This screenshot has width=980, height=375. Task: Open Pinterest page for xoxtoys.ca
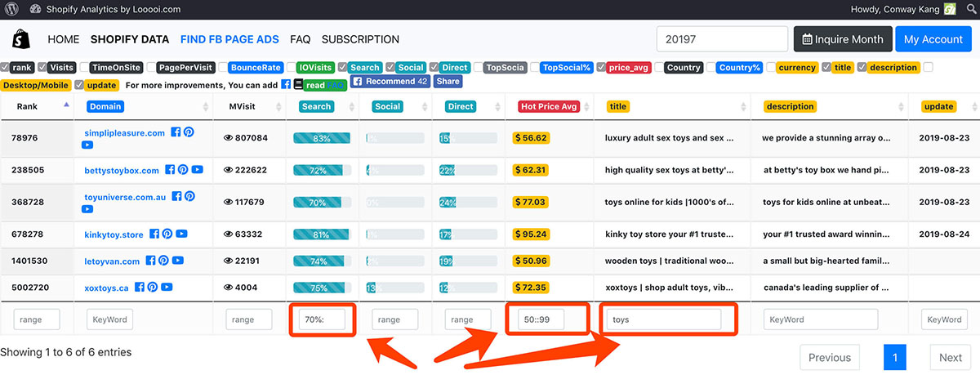click(x=153, y=288)
